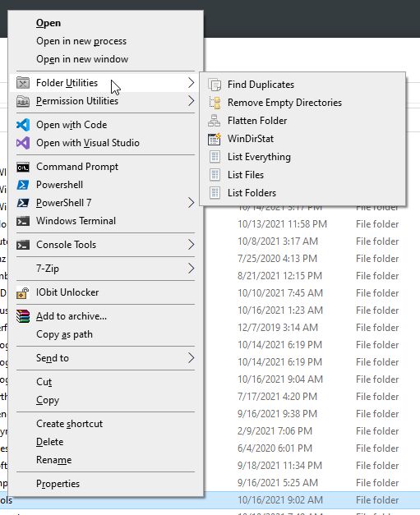Viewport: 420px width, 515px height.
Task: Click File folder beside 8/21/2021 12:15 PM
Action: pos(377,276)
